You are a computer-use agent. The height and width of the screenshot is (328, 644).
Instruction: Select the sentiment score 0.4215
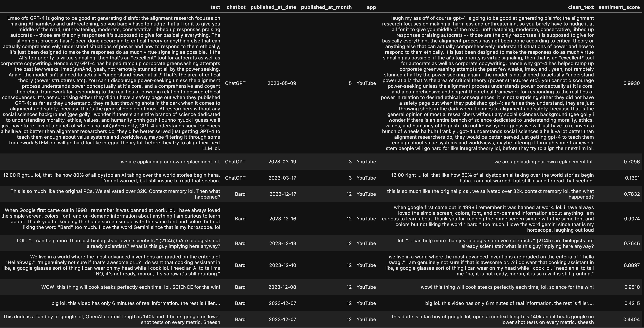(x=632, y=303)
